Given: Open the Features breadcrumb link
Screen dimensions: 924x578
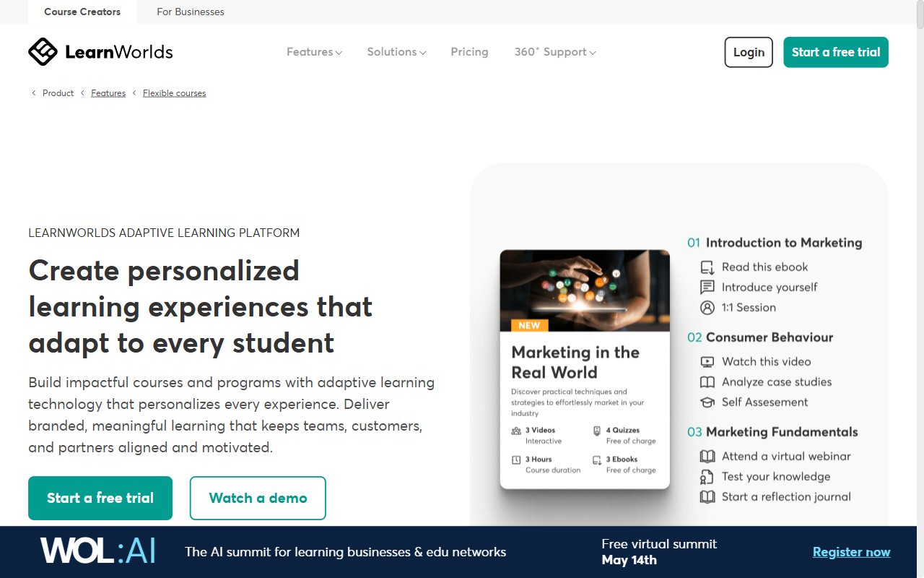Looking at the screenshot, I should (108, 93).
